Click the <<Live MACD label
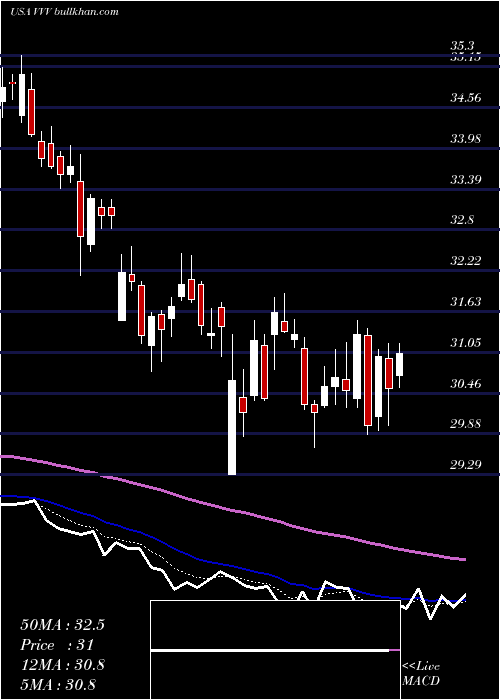Screen dimensions: 500x700 [x=421, y=673]
